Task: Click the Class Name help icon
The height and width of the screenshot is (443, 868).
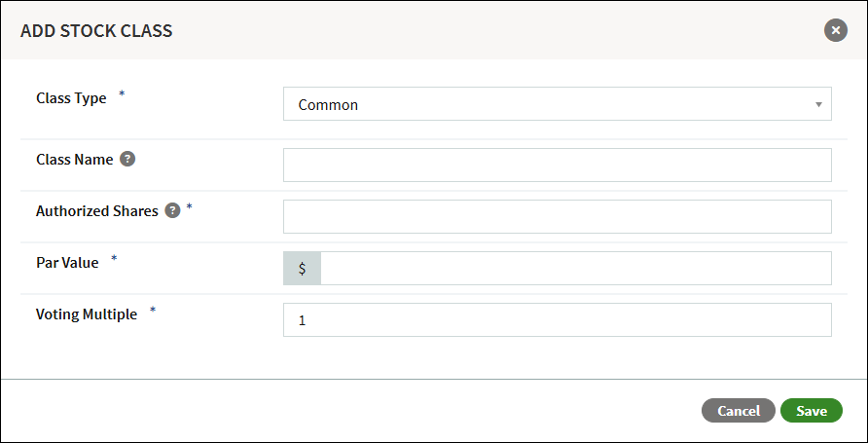Action: pyautogui.click(x=127, y=160)
